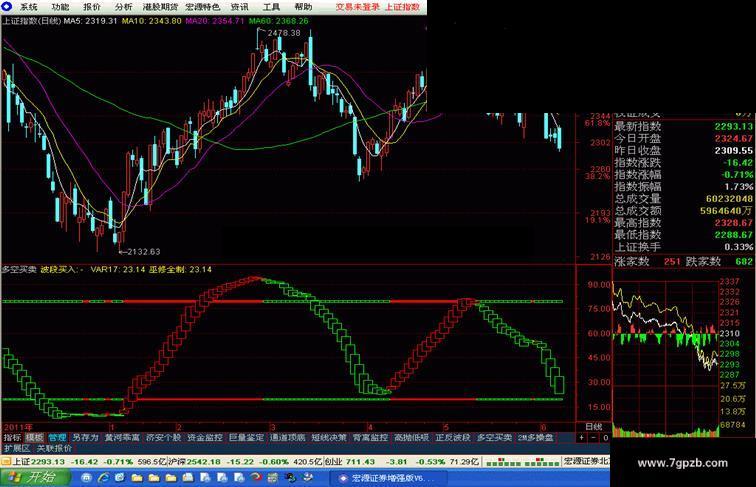Click the 跌家数 count 682
This screenshot has height=487, width=756.
744,262
